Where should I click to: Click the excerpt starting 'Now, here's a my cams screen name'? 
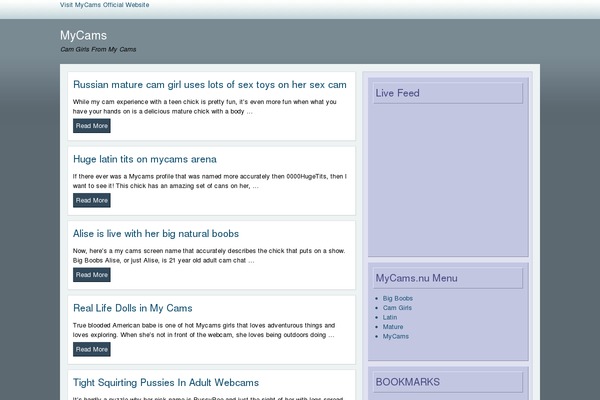point(209,256)
